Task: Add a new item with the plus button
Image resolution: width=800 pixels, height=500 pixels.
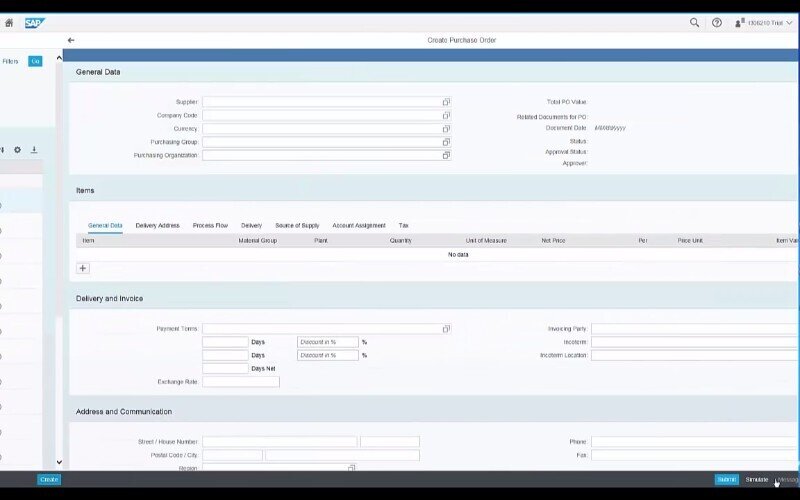Action: pos(83,268)
